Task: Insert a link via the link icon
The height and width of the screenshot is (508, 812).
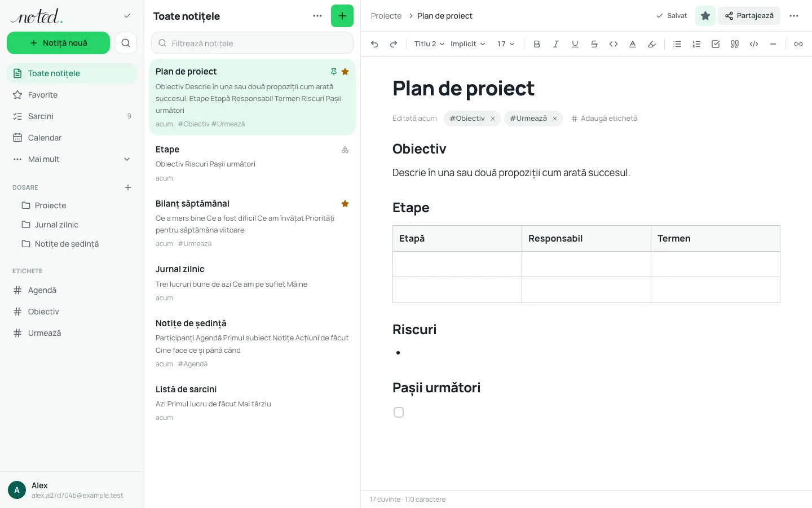Action: 798,44
